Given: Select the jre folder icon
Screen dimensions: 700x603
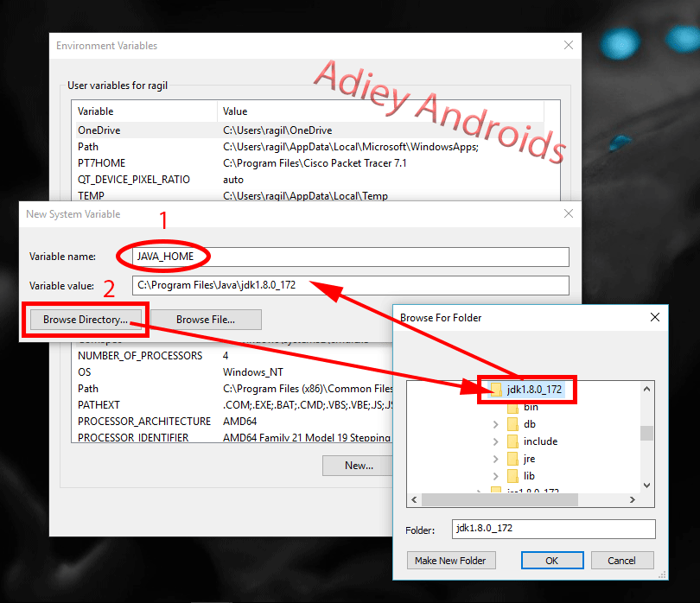Looking at the screenshot, I should [x=512, y=458].
